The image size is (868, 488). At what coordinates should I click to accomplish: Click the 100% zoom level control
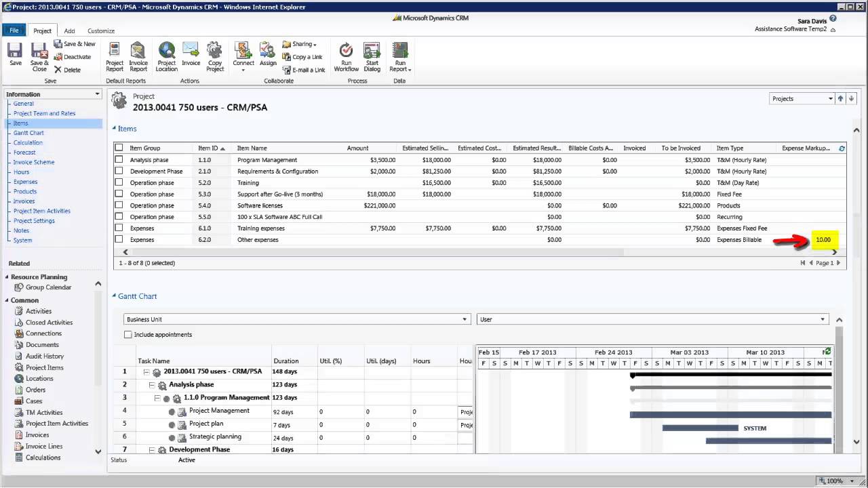coord(835,481)
